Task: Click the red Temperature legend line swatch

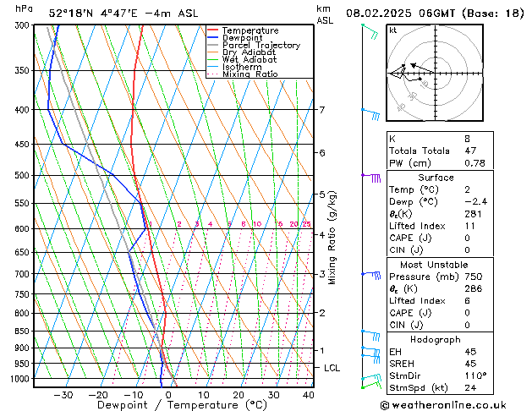Action: click(212, 30)
